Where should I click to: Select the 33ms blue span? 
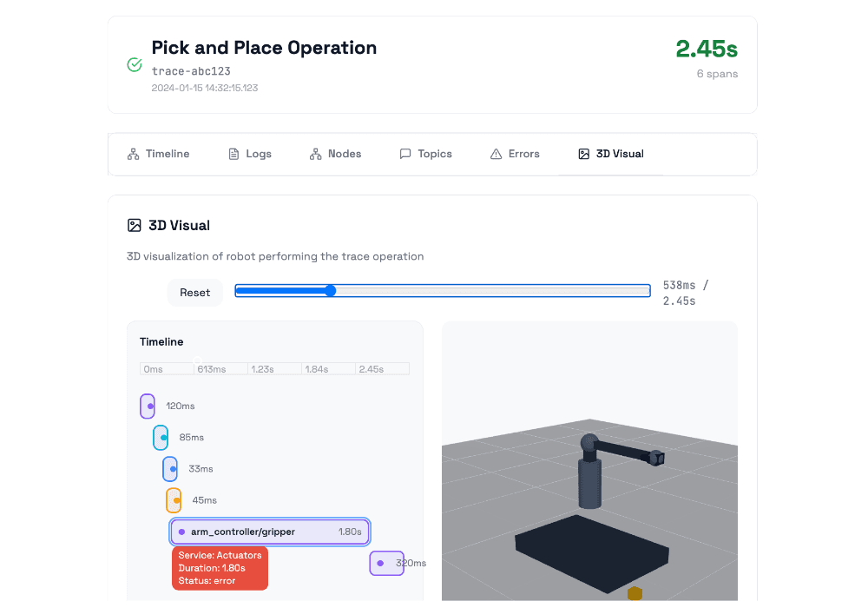pyautogui.click(x=170, y=469)
